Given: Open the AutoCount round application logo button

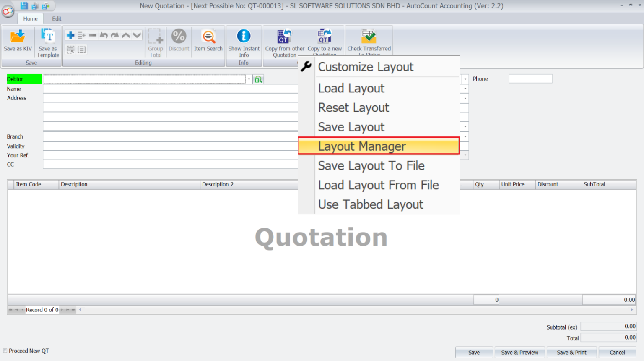Looking at the screenshot, I should [x=7, y=11].
